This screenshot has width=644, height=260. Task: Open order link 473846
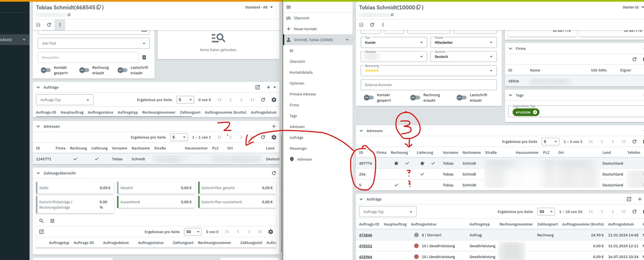pos(365,235)
